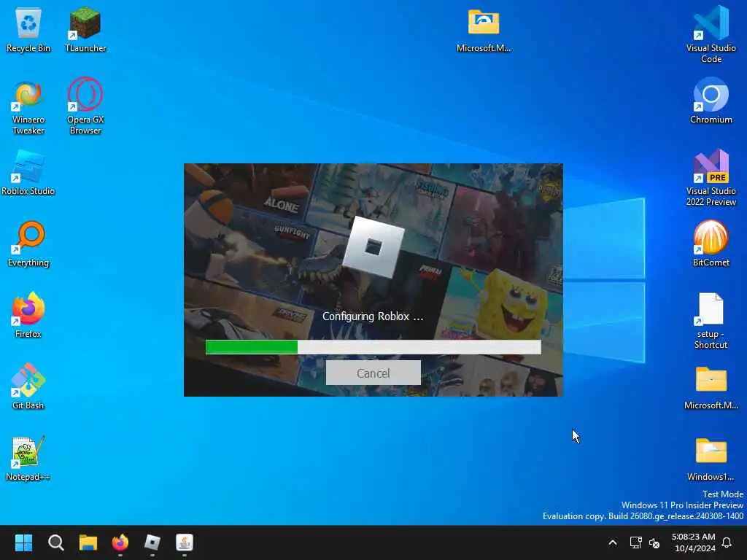The image size is (747, 560).
Task: Open the network status tray icon
Action: 635,542
